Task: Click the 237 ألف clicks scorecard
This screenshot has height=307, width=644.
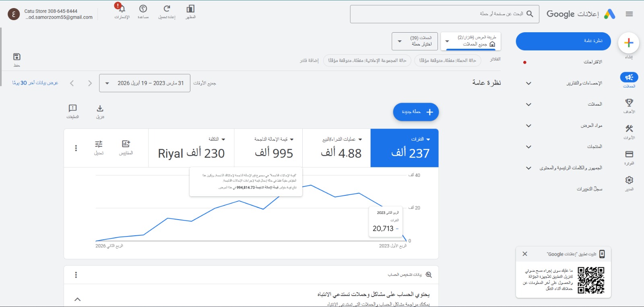Action: tap(405, 148)
